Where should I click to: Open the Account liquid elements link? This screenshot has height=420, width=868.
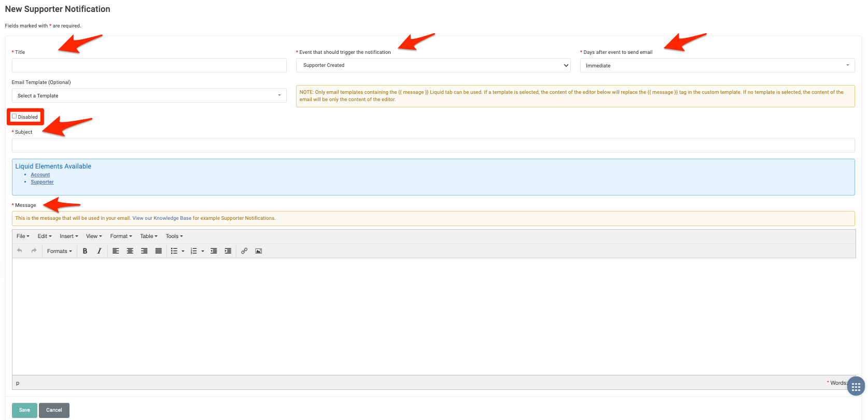[x=40, y=175]
